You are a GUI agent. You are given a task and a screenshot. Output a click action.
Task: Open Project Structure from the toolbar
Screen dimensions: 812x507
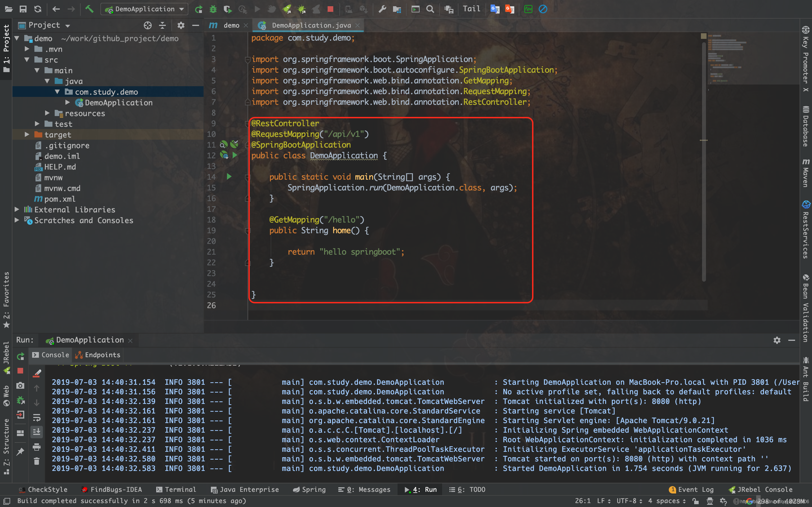point(397,9)
